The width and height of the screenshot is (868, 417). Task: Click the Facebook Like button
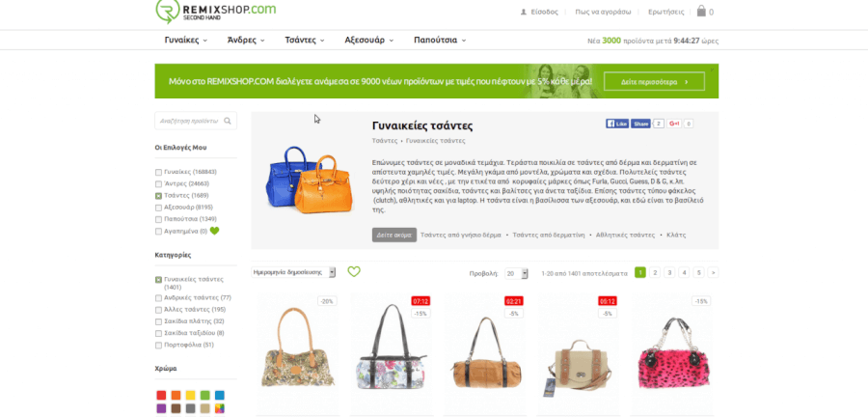click(617, 124)
